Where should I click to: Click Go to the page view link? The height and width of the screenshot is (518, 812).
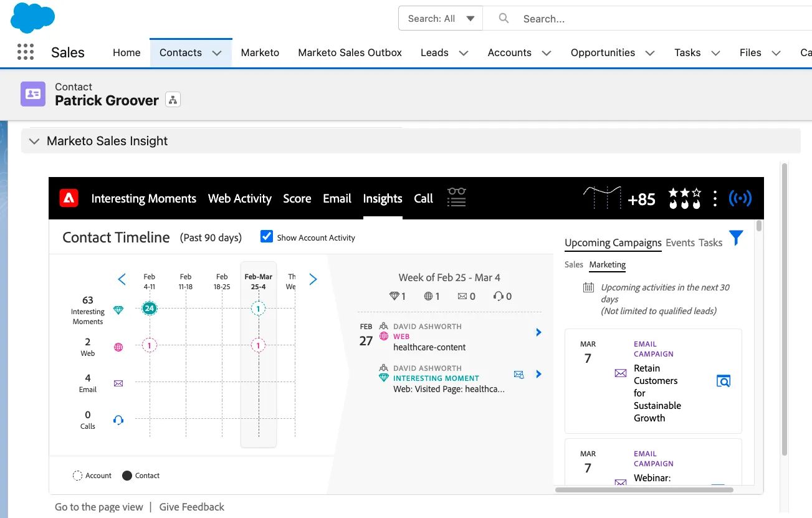(x=99, y=507)
